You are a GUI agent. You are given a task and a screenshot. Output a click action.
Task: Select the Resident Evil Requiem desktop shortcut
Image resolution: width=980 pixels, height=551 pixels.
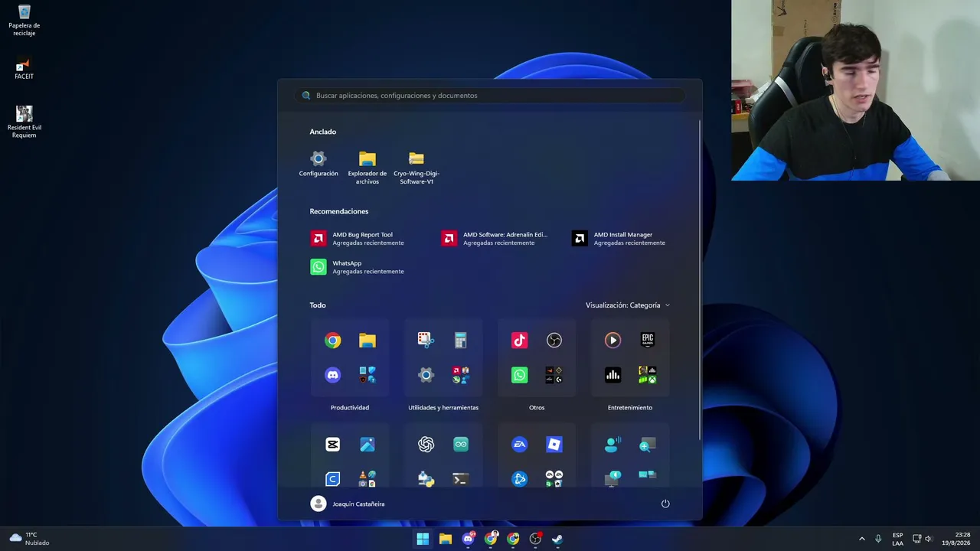point(24,122)
